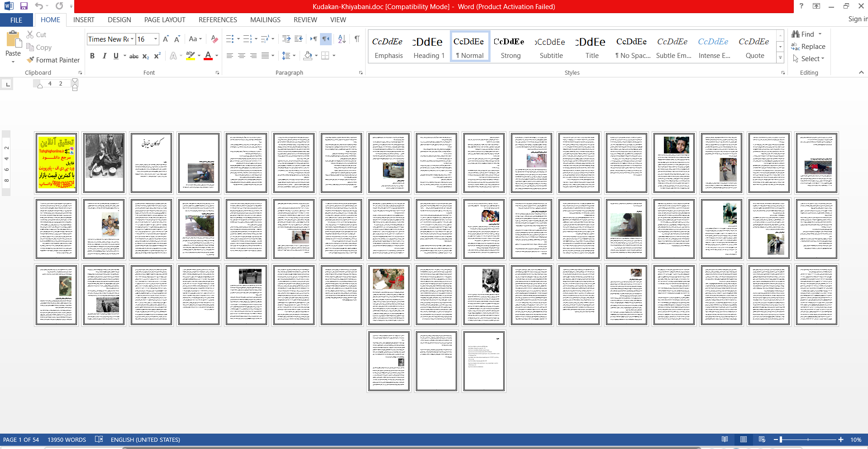Collapse the ribbon

click(x=861, y=72)
